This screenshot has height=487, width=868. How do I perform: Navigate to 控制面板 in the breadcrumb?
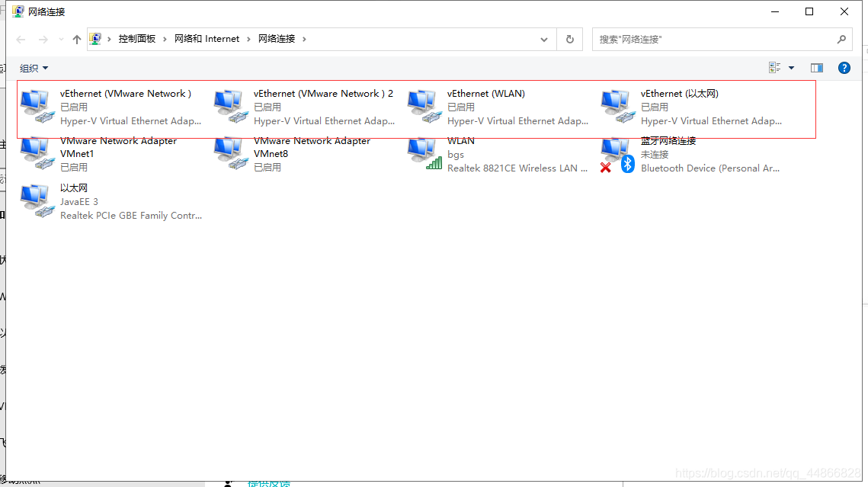click(136, 39)
